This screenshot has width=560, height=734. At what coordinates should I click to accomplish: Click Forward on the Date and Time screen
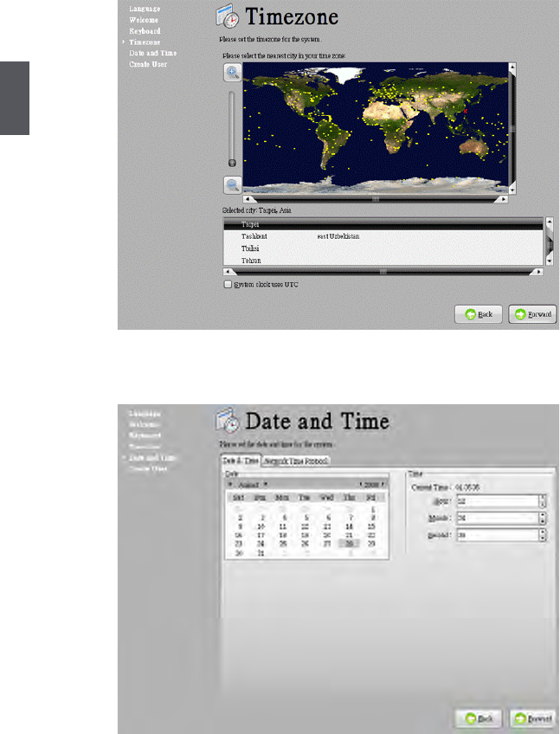[x=533, y=718]
